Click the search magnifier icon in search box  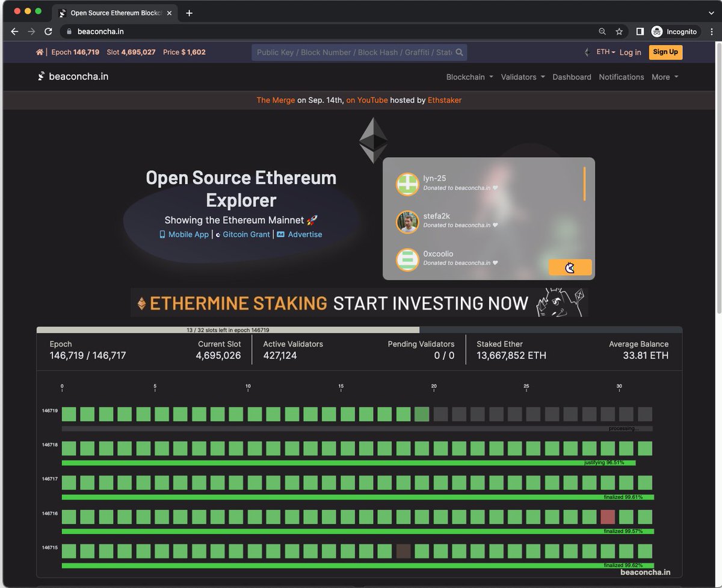click(x=460, y=52)
